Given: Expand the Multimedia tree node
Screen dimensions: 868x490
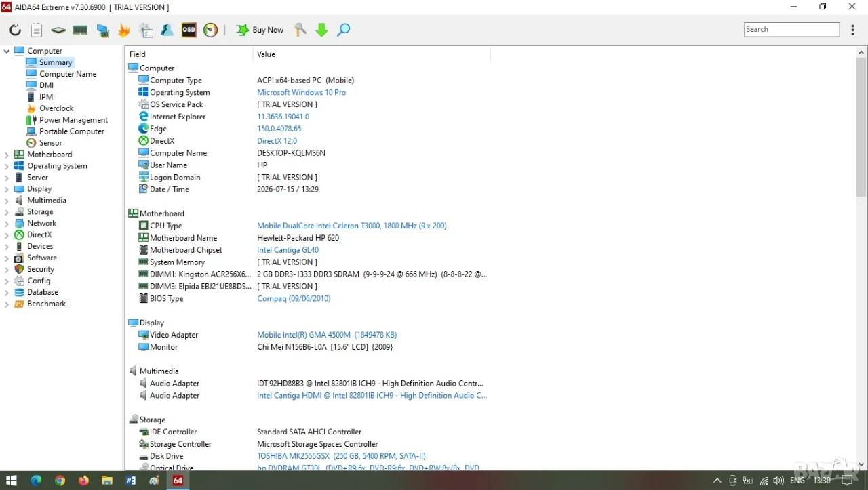Looking at the screenshot, I should pyautogui.click(x=7, y=201).
